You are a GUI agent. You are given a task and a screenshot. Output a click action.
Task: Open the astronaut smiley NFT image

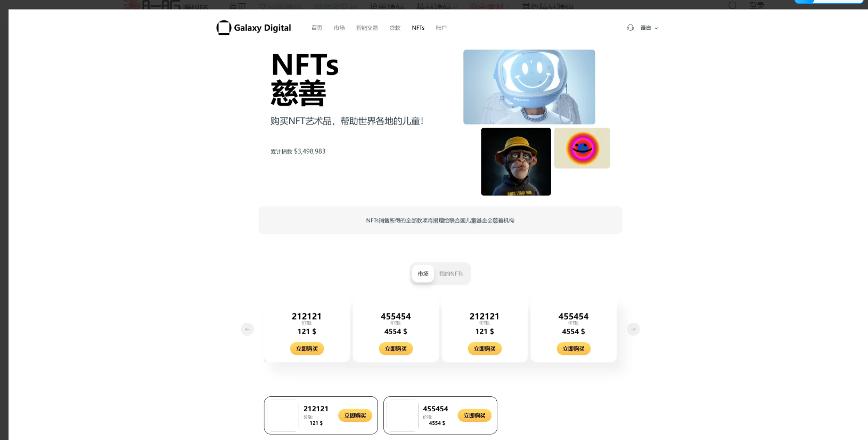click(529, 87)
